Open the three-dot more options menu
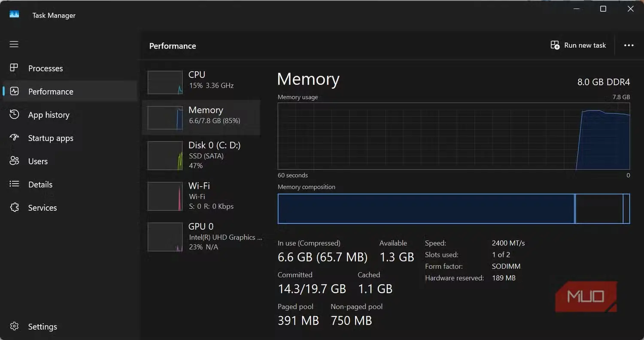 629,45
